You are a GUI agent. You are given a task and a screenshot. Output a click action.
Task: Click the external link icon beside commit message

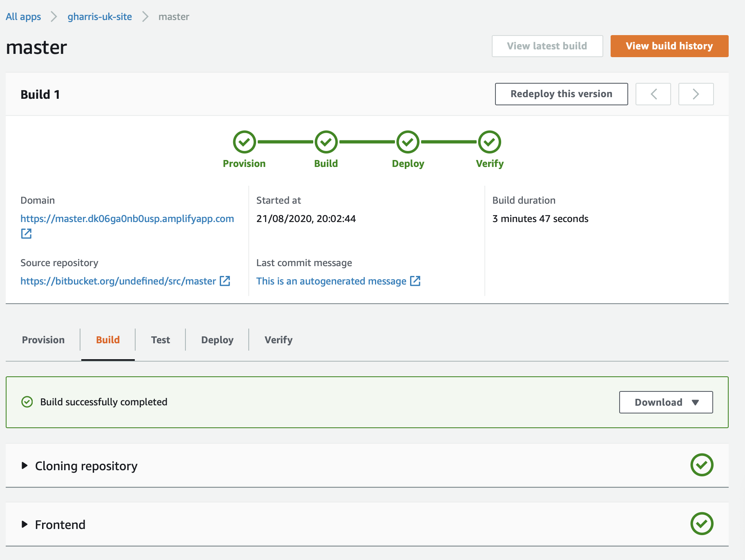415,281
